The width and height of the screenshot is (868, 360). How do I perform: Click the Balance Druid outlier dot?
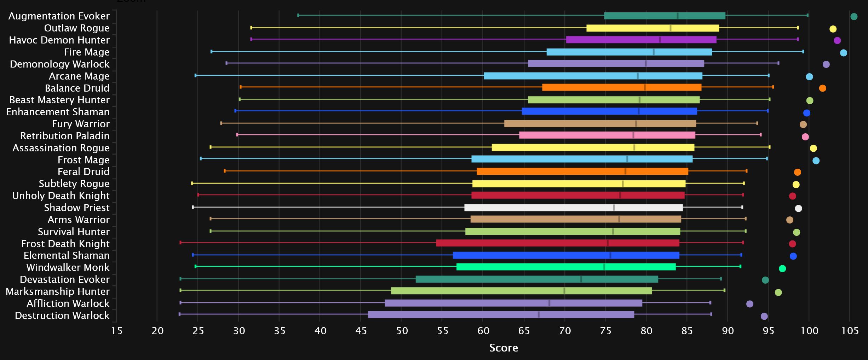pos(822,88)
